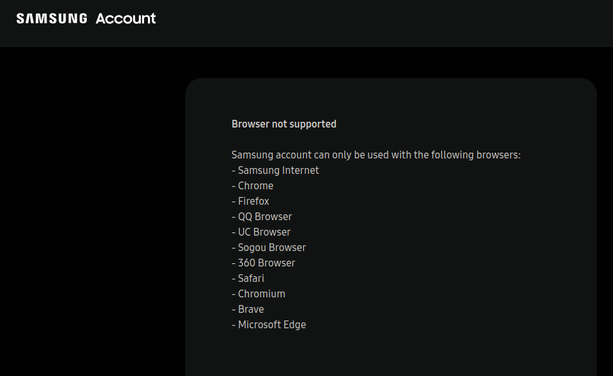
Task: Select the Brave list entry
Action: point(248,309)
